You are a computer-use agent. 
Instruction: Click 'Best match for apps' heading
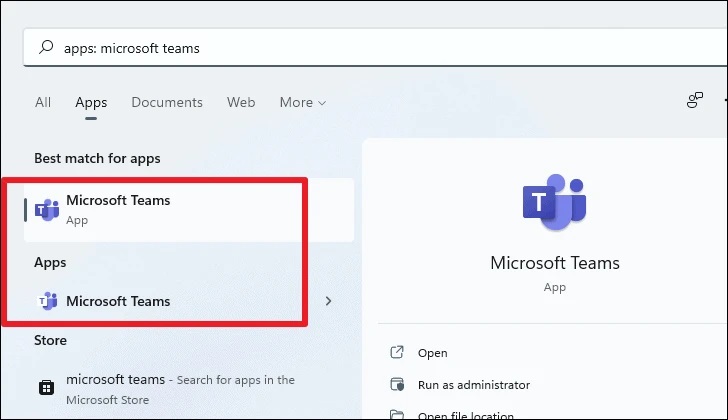(97, 158)
